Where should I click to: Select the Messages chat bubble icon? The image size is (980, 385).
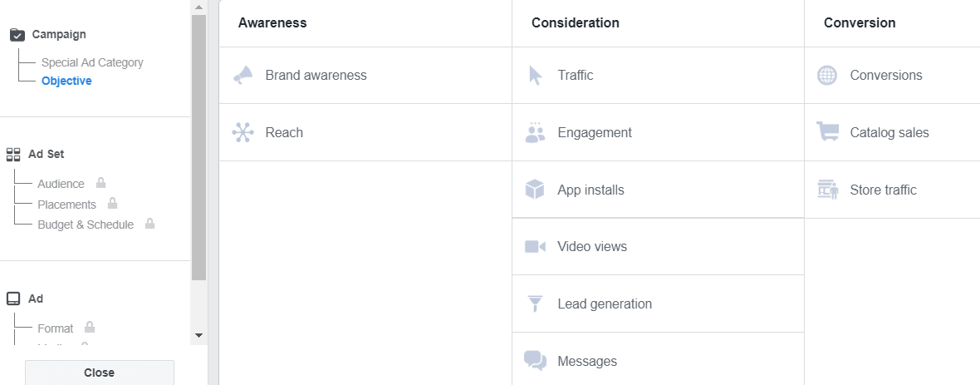click(536, 361)
